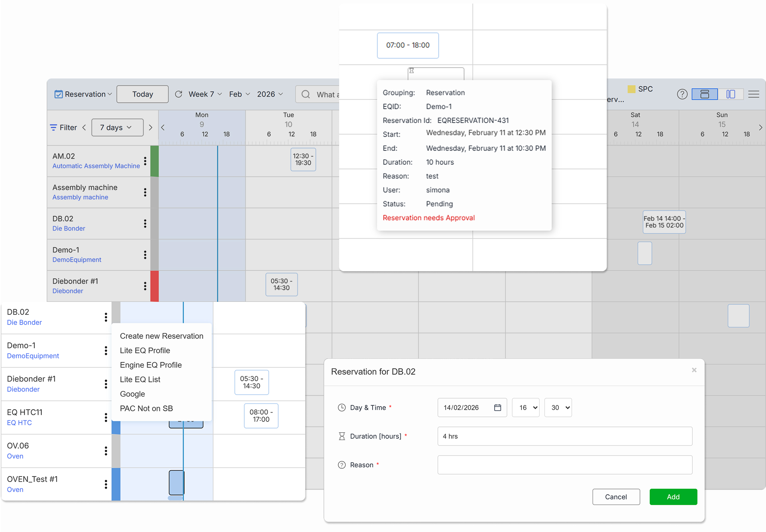Choose Engine EQ Profile from context menu

pos(151,365)
